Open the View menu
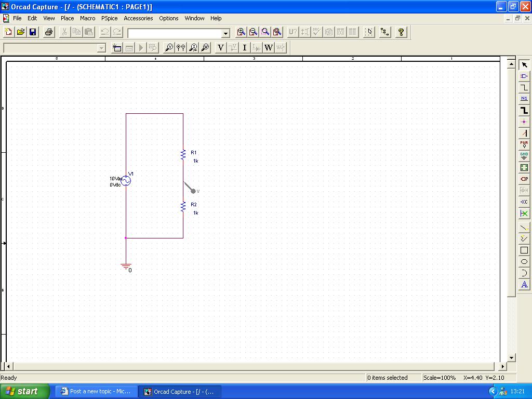Viewport: 532px width, 399px height. [49, 18]
